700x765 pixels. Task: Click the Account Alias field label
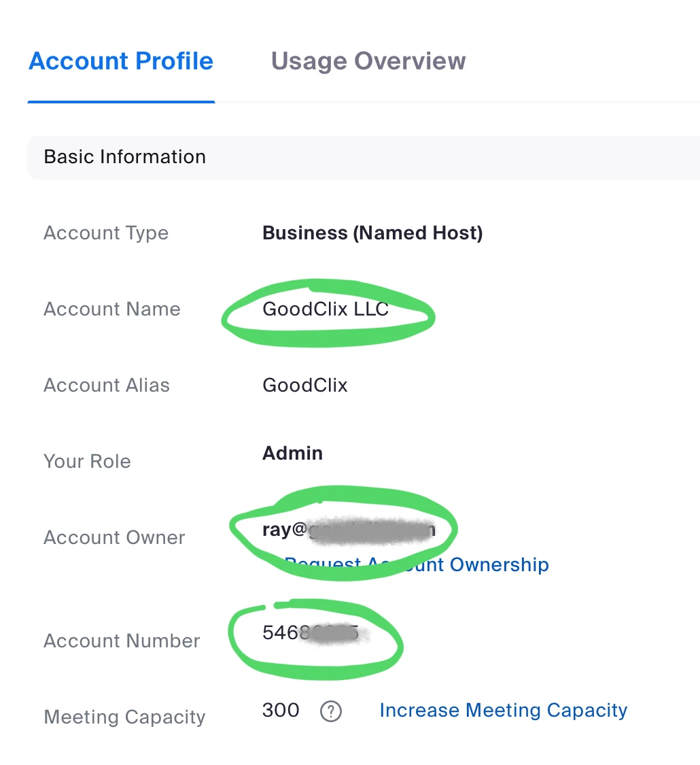pyautogui.click(x=107, y=386)
